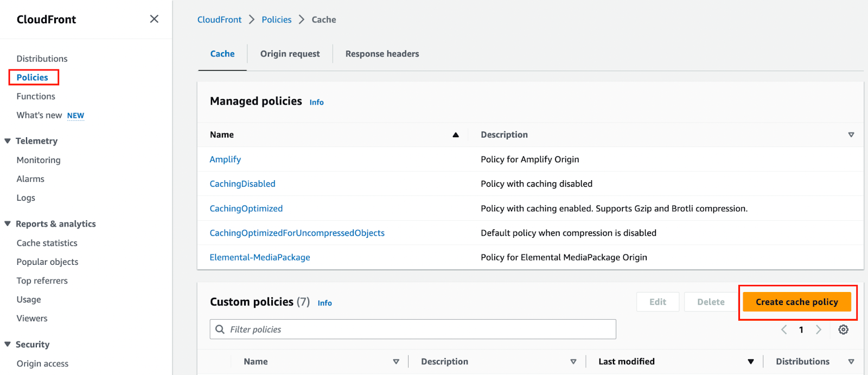Close the CloudFront navigation panel
This screenshot has width=868, height=375.
click(154, 19)
